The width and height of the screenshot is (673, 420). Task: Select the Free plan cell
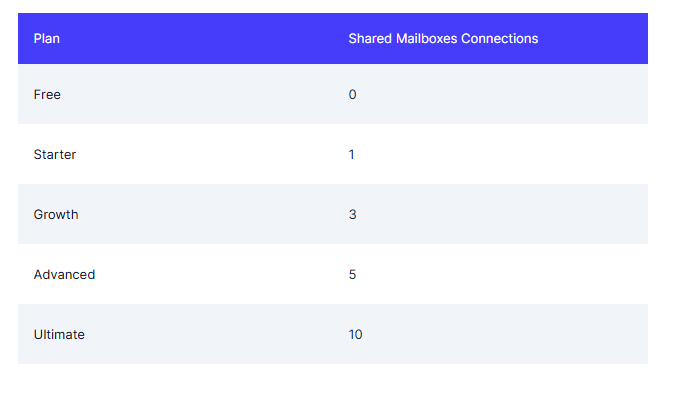point(175,94)
